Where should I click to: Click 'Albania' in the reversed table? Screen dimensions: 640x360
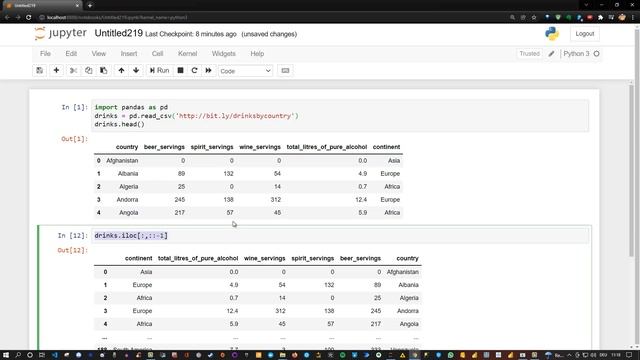click(x=408, y=285)
